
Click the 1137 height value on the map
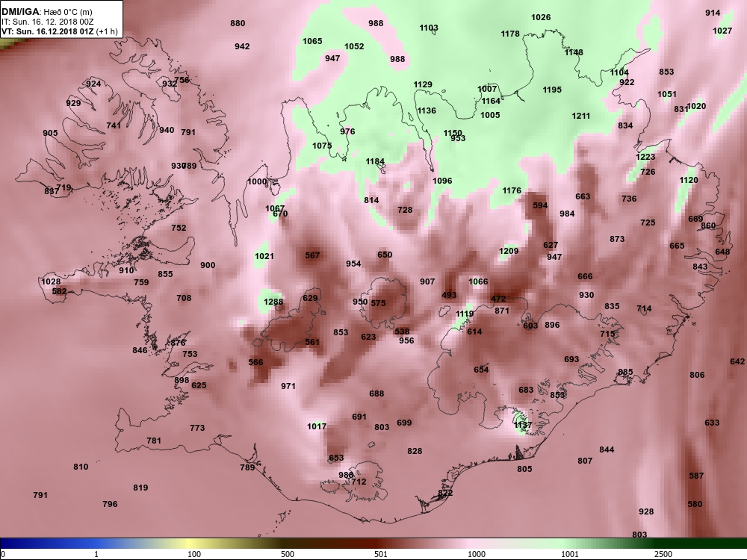point(523,425)
